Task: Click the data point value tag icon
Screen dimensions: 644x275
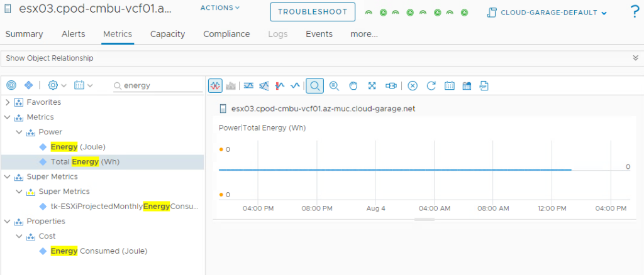Action: pos(391,85)
